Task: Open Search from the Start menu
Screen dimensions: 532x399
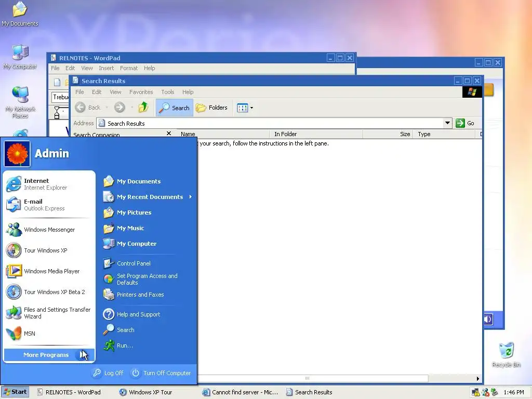Action: coord(148,330)
